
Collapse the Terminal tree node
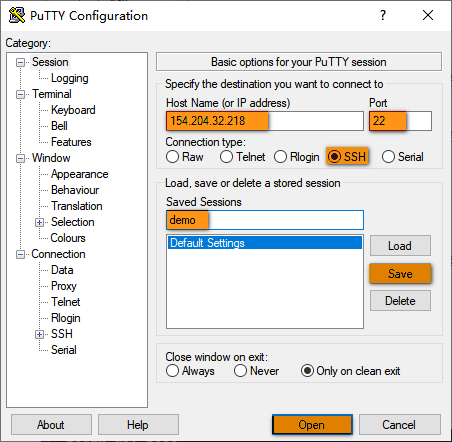(21, 94)
